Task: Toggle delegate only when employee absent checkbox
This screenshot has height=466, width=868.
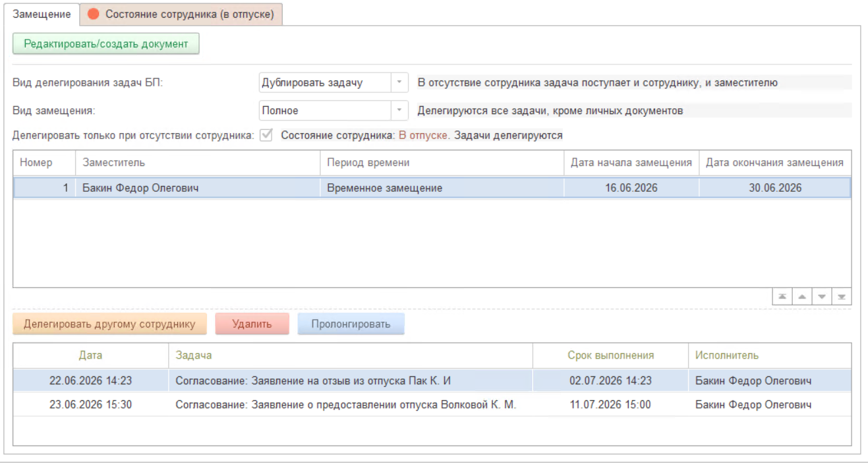Action: (x=266, y=135)
